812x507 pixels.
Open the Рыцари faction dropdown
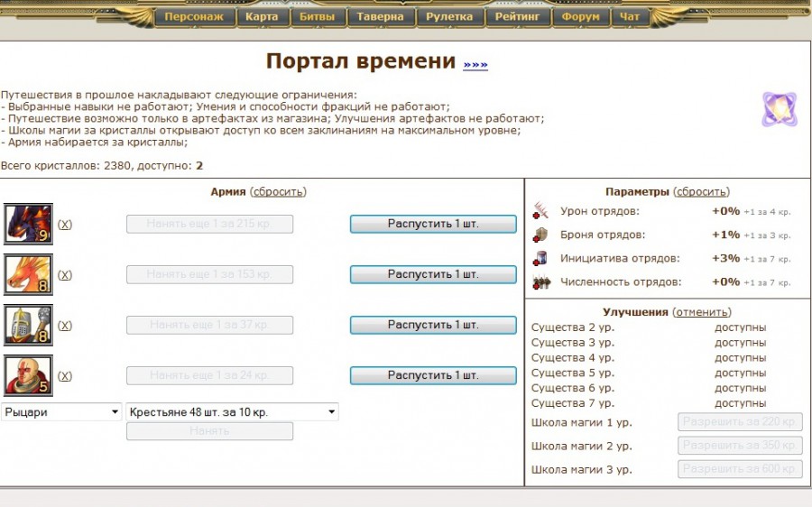tap(61, 412)
